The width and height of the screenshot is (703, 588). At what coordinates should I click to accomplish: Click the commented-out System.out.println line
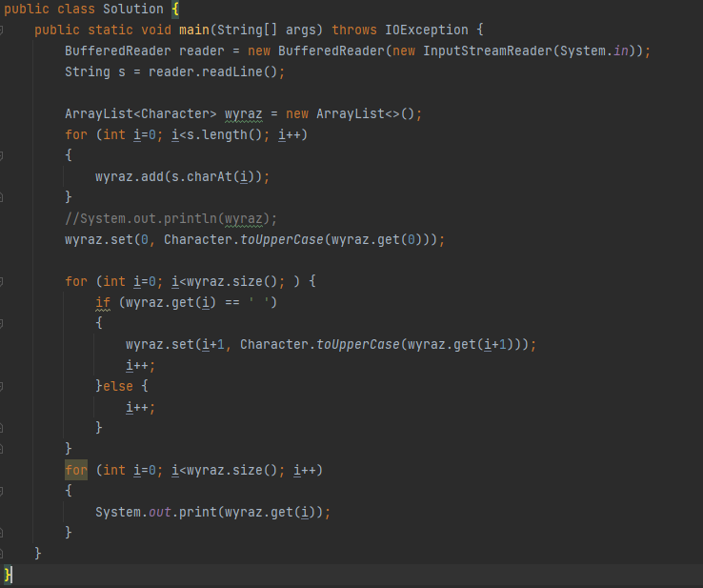(171, 218)
